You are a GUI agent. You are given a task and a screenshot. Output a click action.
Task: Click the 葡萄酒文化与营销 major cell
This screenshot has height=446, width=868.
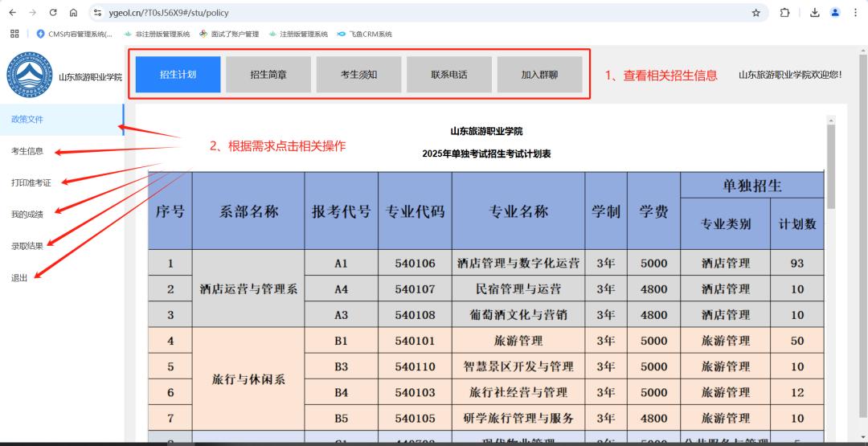(518, 315)
